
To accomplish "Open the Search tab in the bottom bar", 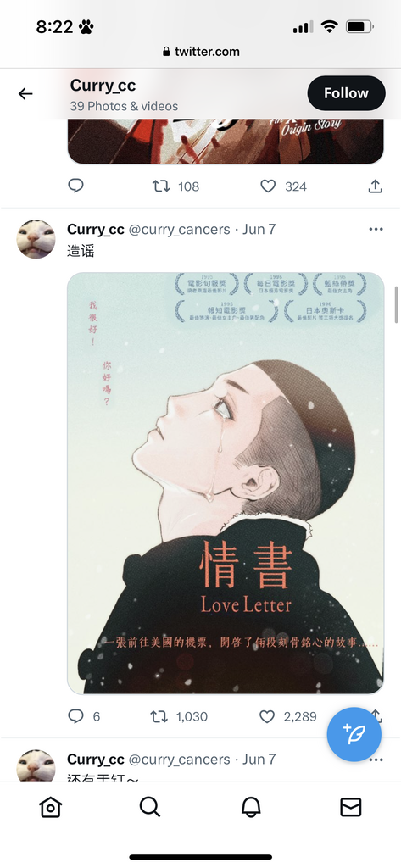I will point(150,807).
